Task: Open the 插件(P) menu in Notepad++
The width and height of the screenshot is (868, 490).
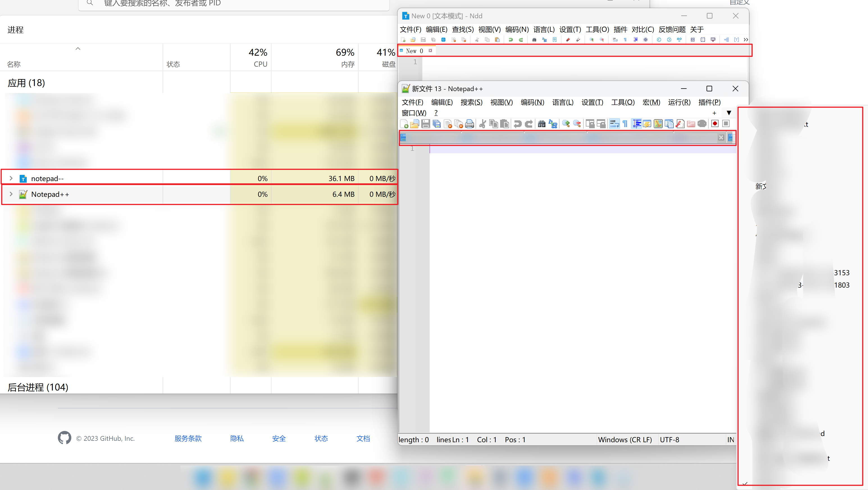Action: 709,102
